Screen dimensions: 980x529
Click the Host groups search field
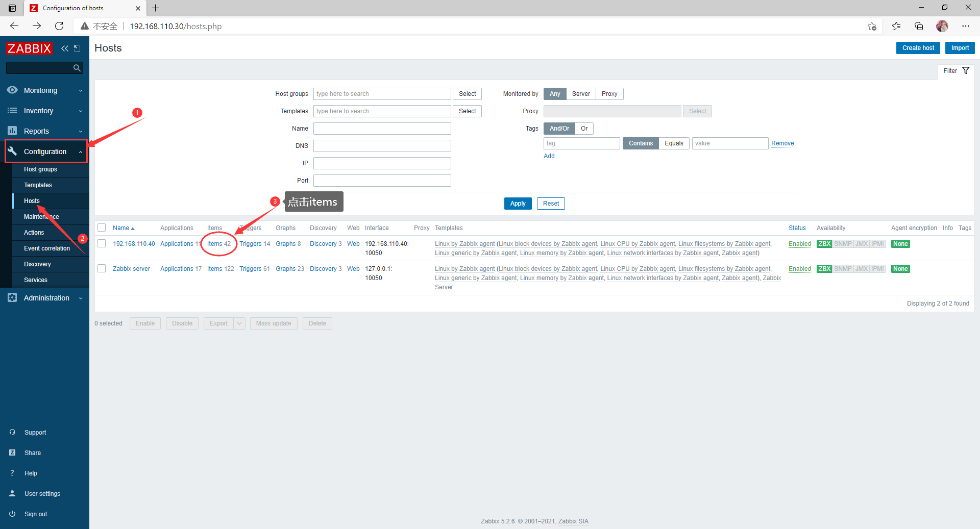pyautogui.click(x=382, y=94)
